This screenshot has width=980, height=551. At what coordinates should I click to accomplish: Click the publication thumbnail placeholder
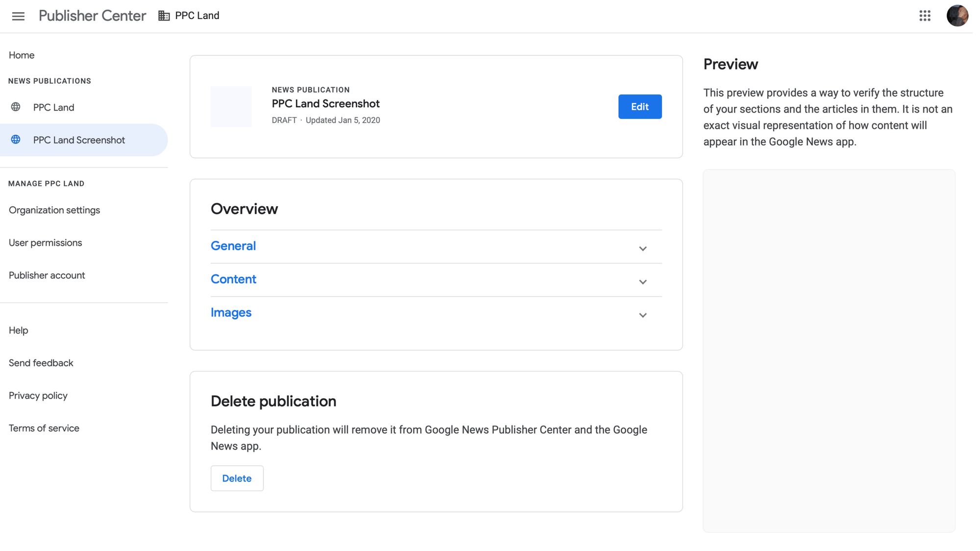tap(231, 106)
